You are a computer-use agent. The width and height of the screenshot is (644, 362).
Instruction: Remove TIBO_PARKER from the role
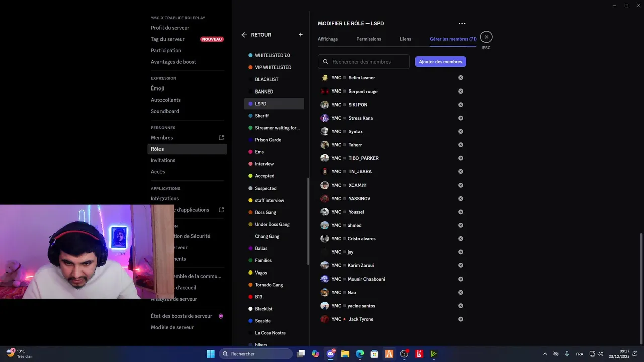tap(460, 158)
